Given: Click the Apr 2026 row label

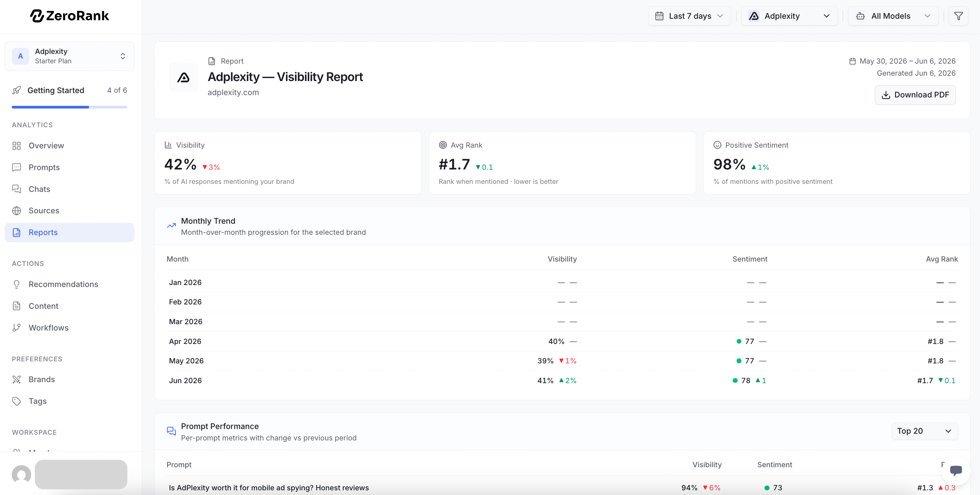Looking at the screenshot, I should coord(185,341).
